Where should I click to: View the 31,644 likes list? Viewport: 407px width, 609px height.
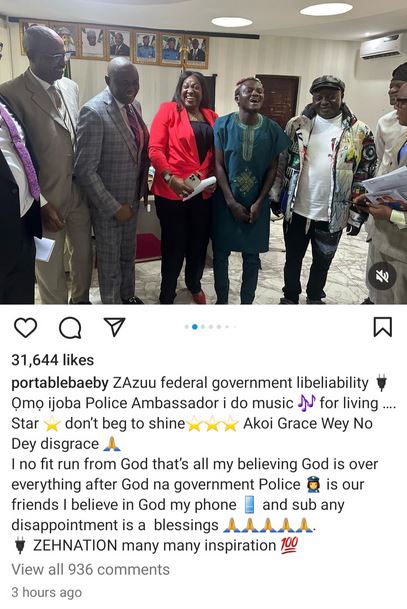pyautogui.click(x=52, y=360)
